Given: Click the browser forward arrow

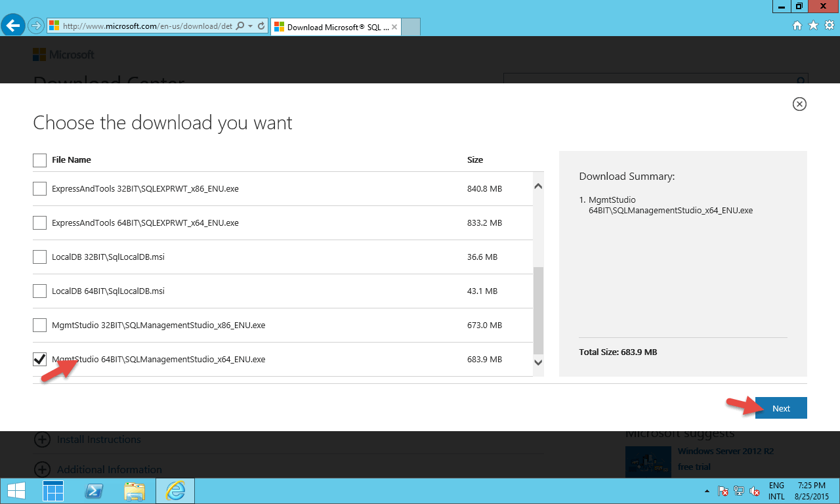Looking at the screenshot, I should tap(36, 26).
